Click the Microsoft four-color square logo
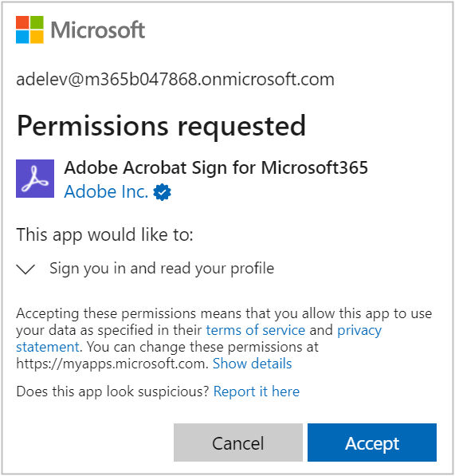455x476 pixels. [29, 30]
